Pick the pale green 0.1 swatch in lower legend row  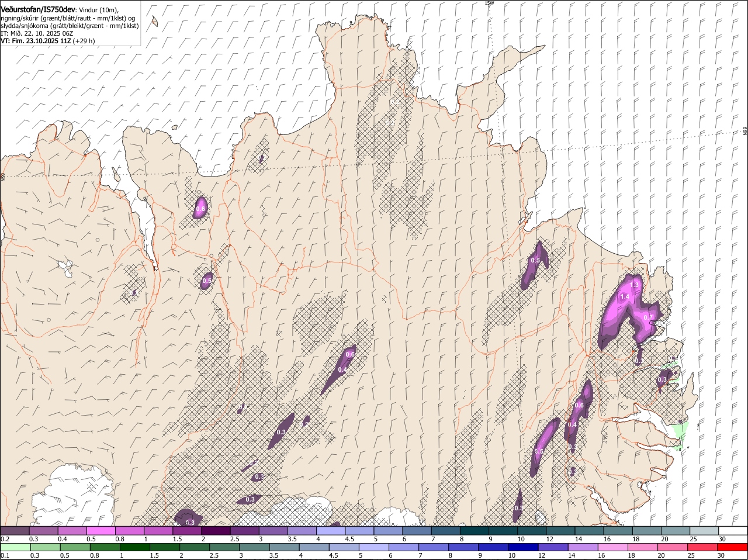point(15,548)
